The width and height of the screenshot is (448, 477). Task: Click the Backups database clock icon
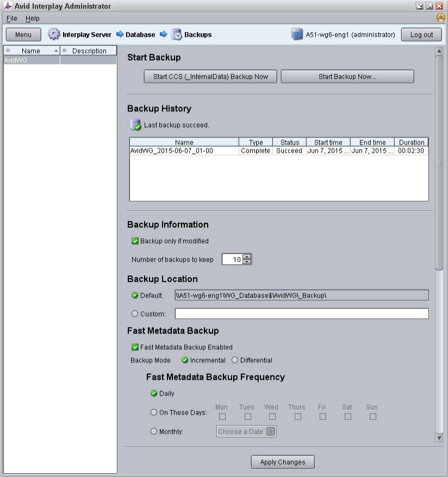pyautogui.click(x=176, y=34)
